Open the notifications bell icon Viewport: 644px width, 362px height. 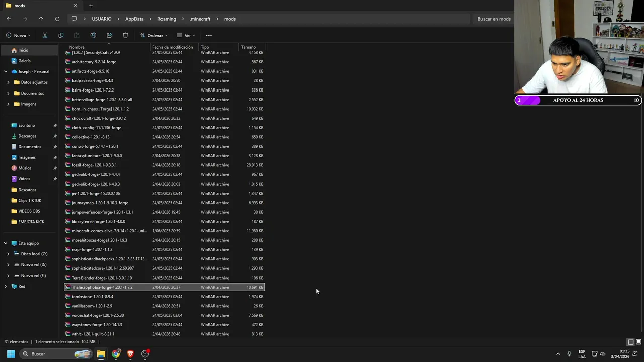pos(635,354)
